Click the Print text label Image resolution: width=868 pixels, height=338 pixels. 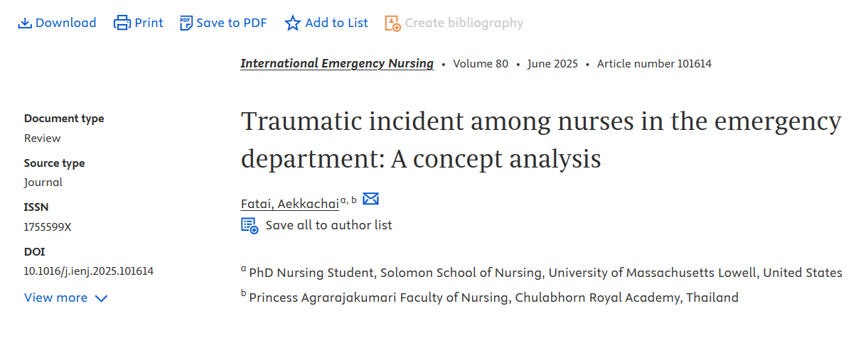point(149,23)
